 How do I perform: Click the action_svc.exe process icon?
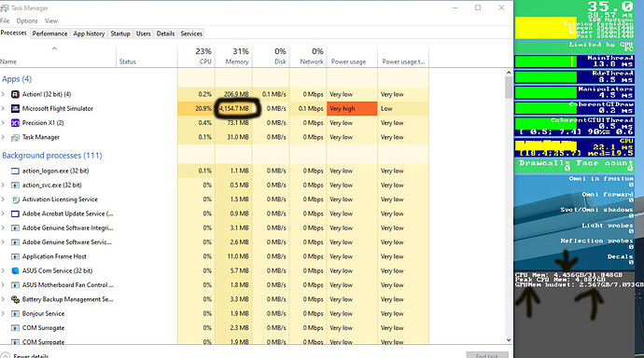(x=15, y=186)
